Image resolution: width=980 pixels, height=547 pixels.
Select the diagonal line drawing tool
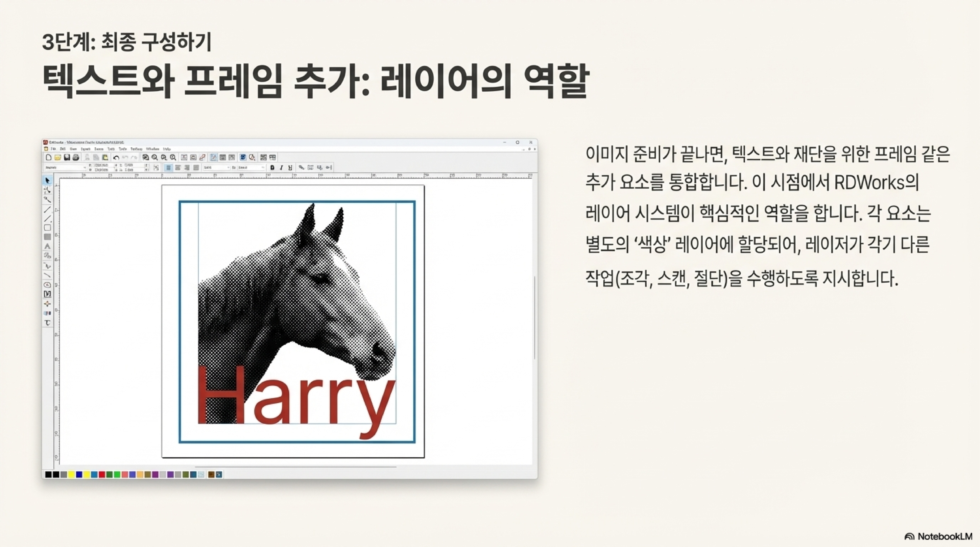48,210
